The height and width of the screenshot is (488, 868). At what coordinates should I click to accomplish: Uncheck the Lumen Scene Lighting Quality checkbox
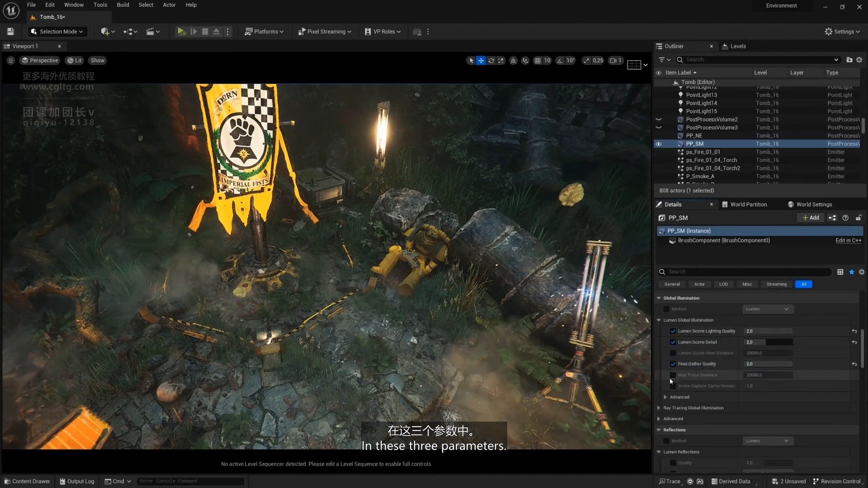pos(673,331)
